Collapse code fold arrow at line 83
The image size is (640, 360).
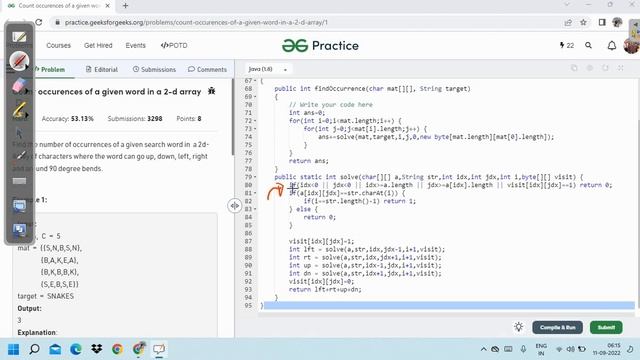click(x=256, y=209)
